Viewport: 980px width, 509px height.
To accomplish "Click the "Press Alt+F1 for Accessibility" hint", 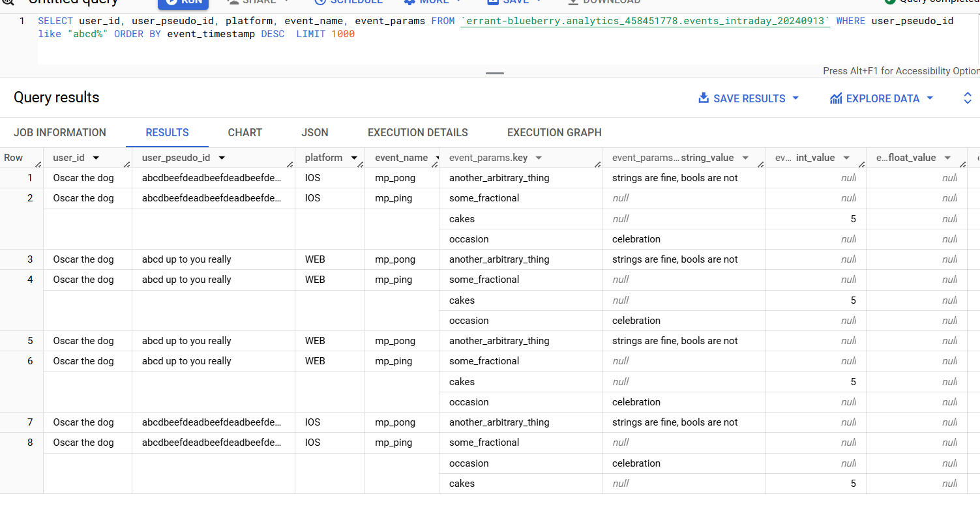I will [901, 71].
